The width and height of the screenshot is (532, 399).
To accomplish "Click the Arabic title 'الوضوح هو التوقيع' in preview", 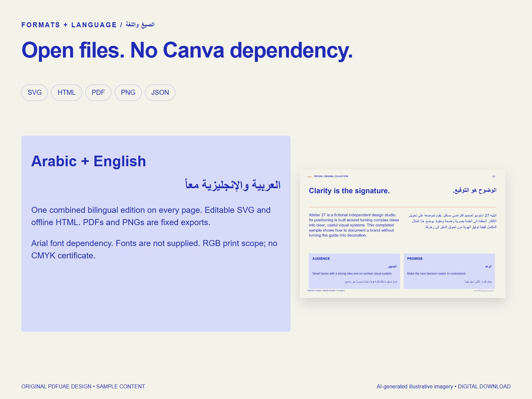I will pyautogui.click(x=474, y=190).
